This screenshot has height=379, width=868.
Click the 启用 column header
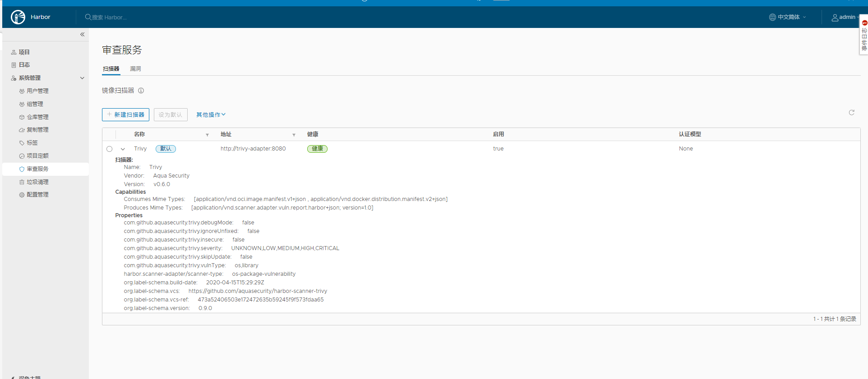point(499,134)
